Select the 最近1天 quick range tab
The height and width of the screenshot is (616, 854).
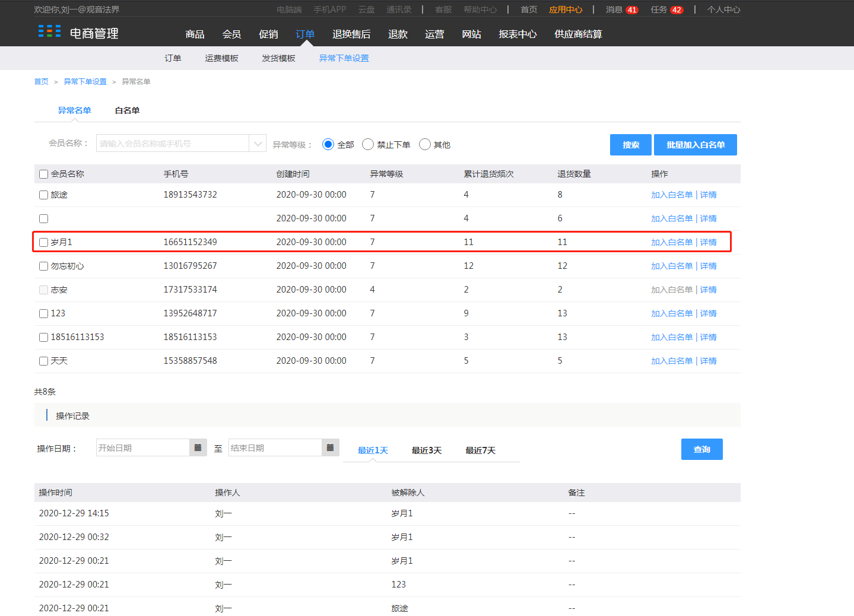(x=373, y=450)
